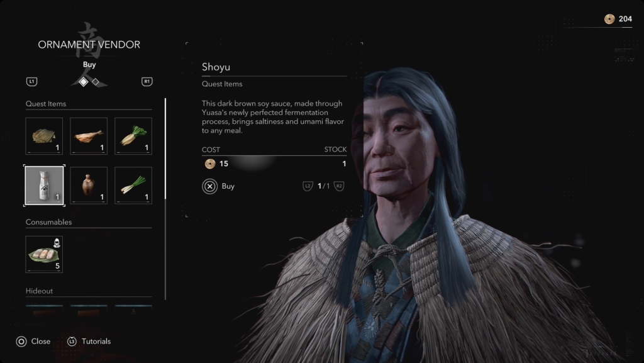Select the dried fish quest item
The height and width of the screenshot is (363, 644).
[x=89, y=136]
